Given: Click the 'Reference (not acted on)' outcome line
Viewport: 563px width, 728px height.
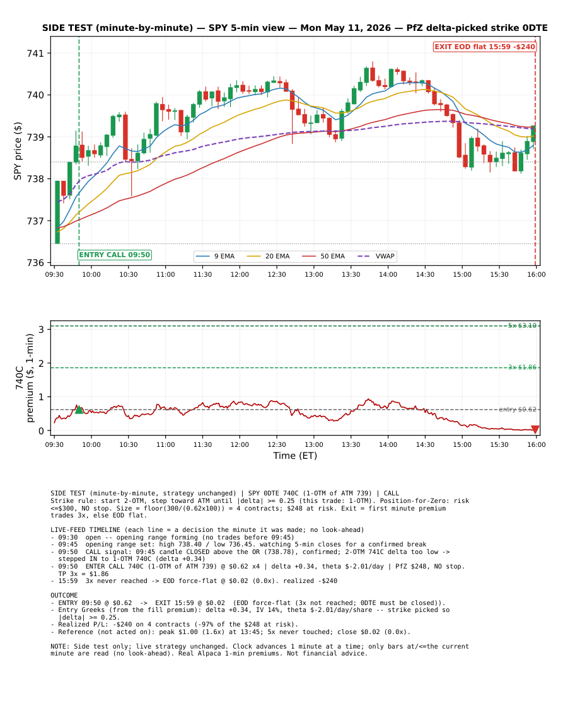Looking at the screenshot, I should coord(230,632).
